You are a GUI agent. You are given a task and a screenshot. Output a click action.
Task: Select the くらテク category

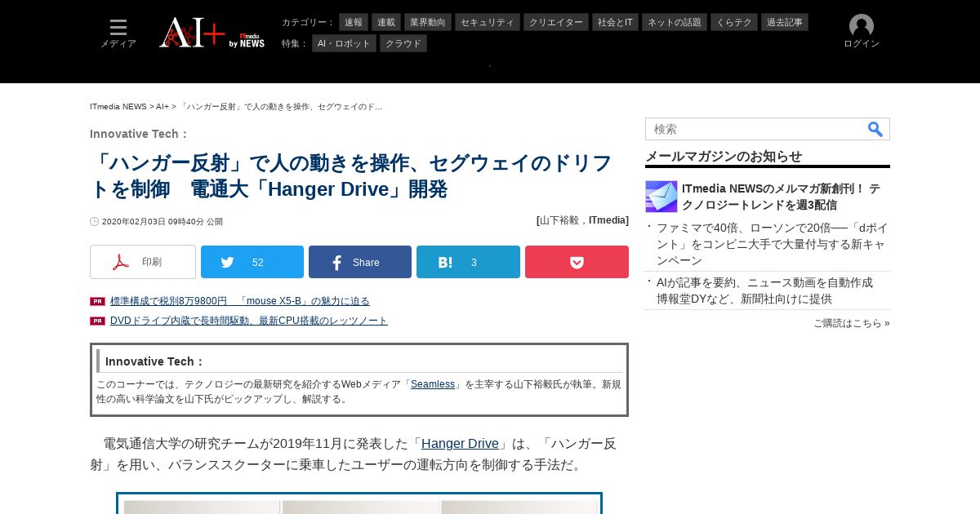tap(734, 22)
